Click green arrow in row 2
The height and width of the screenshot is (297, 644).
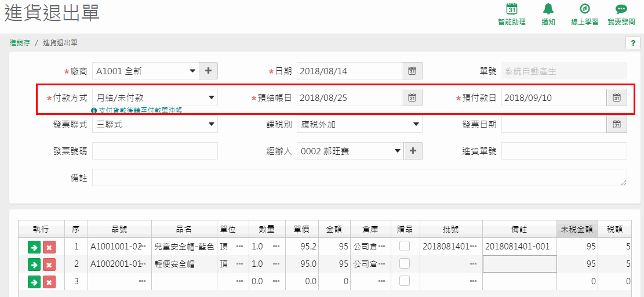point(34,264)
